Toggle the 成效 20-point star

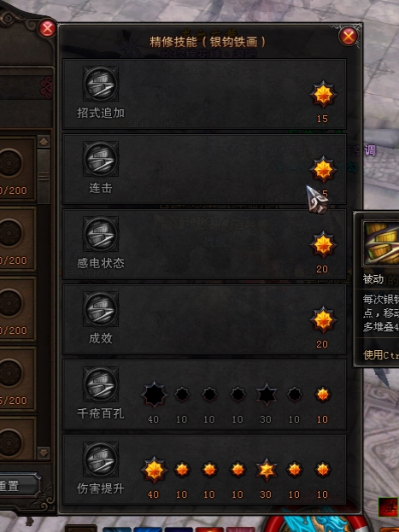coord(323,319)
